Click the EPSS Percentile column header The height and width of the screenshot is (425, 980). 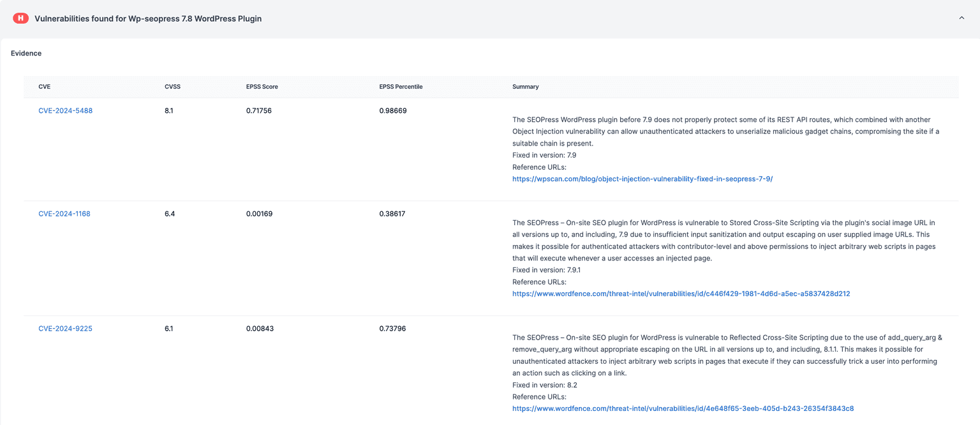401,86
